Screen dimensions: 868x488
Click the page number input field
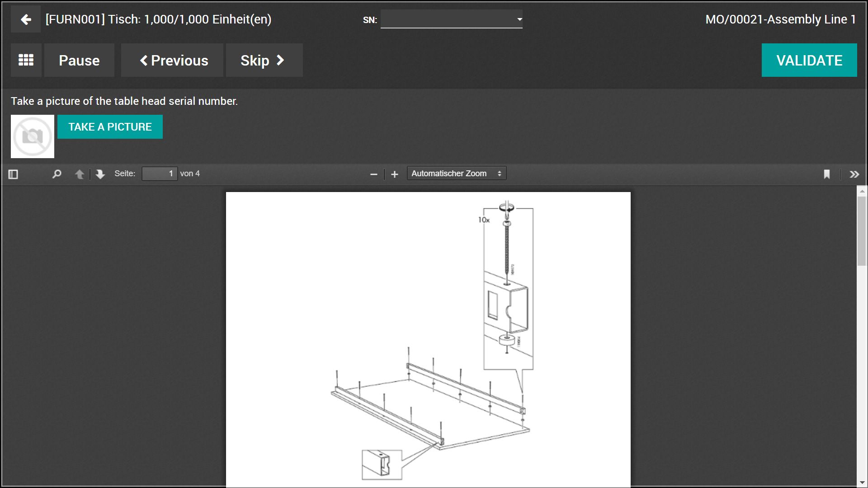tap(159, 174)
